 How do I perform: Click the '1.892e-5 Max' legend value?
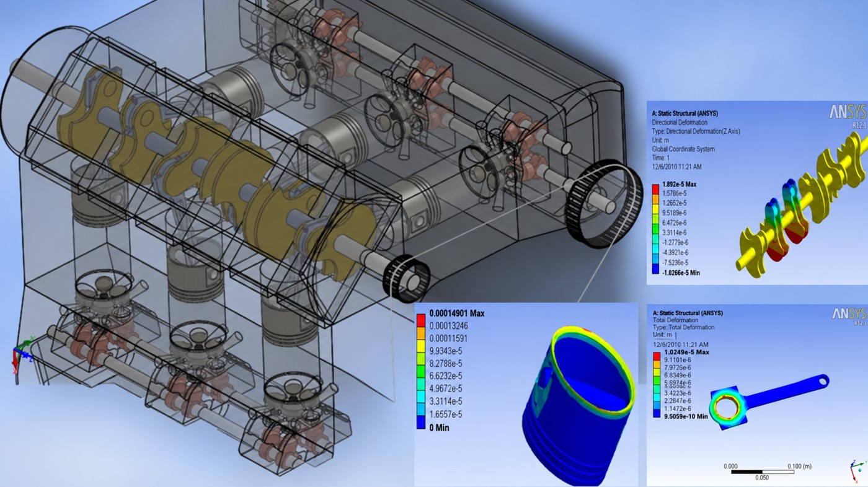(x=679, y=185)
